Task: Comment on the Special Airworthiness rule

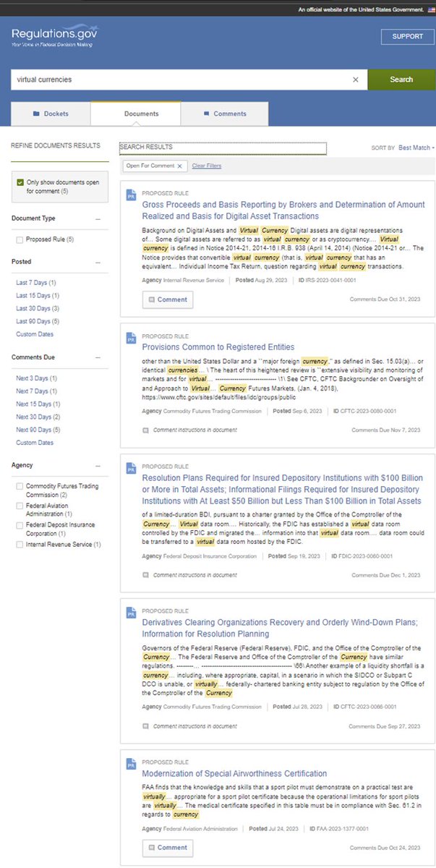Action: click(167, 848)
